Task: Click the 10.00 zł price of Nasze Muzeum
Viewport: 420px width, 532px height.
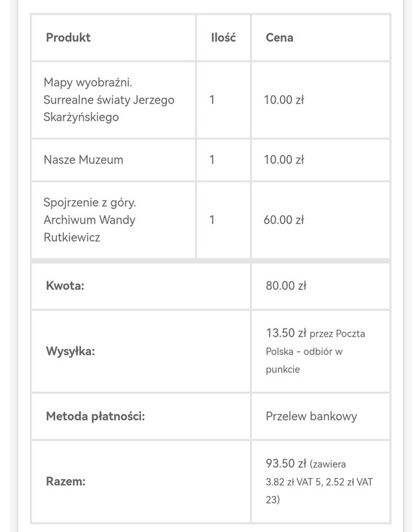Action: [283, 160]
